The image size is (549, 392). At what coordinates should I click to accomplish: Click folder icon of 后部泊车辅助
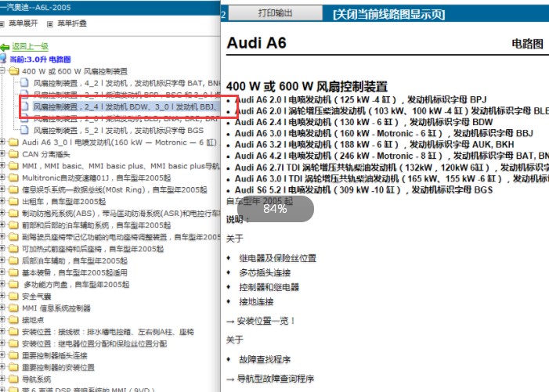tap(13, 261)
